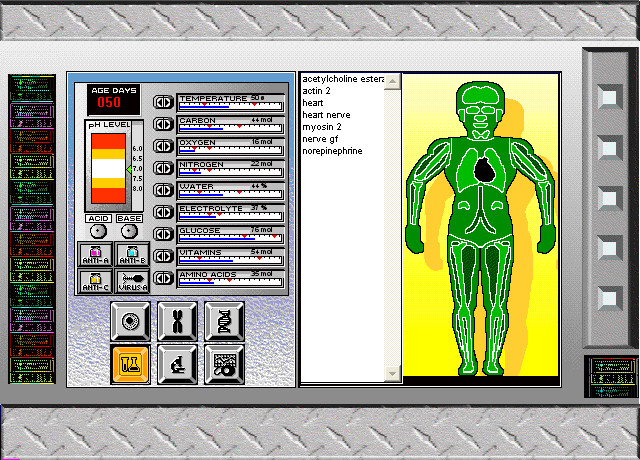This screenshot has height=460, width=640.
Task: Click the black heart on the body
Action: 485,169
